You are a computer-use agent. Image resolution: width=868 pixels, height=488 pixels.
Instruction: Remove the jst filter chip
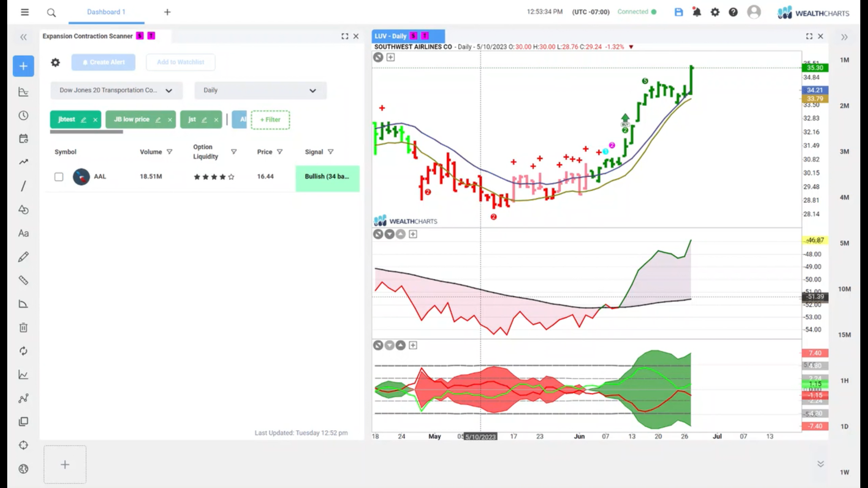point(216,120)
